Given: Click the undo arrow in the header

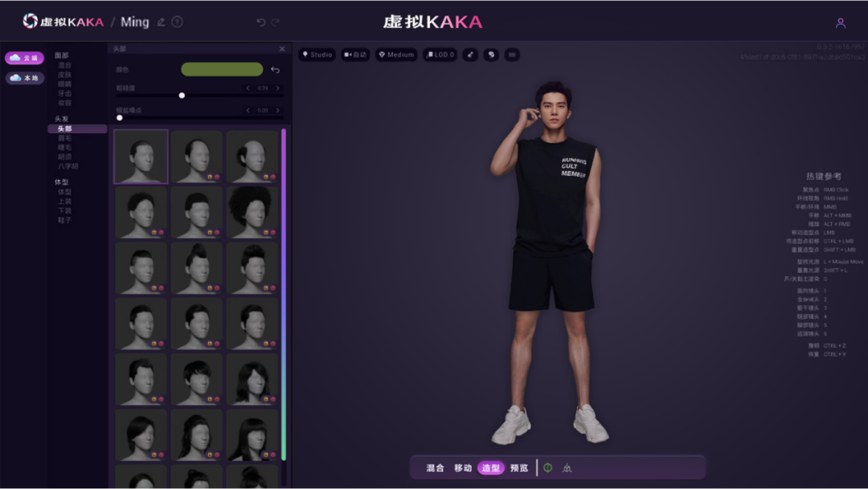Looking at the screenshot, I should pos(260,22).
